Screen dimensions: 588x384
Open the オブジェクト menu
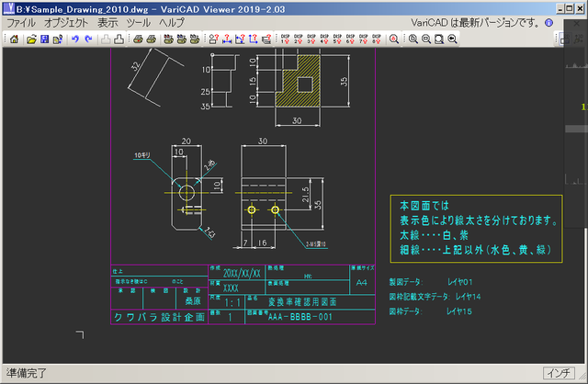pyautogui.click(x=66, y=23)
